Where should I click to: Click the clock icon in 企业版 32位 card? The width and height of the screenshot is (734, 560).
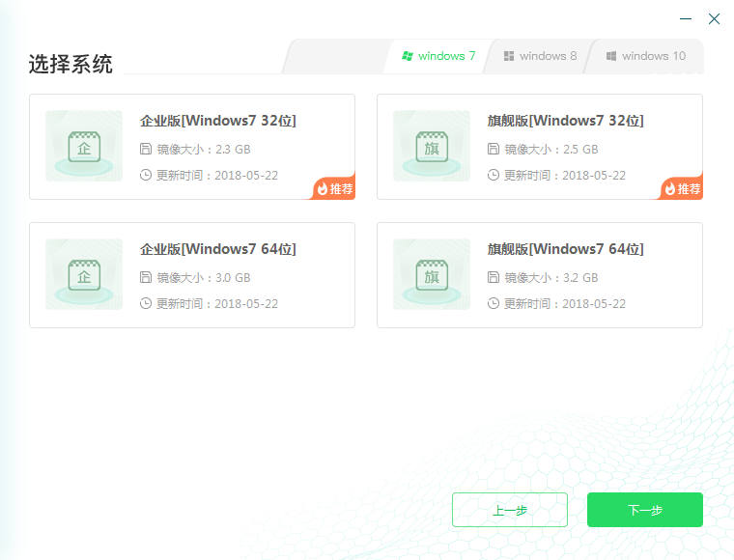pyautogui.click(x=146, y=175)
